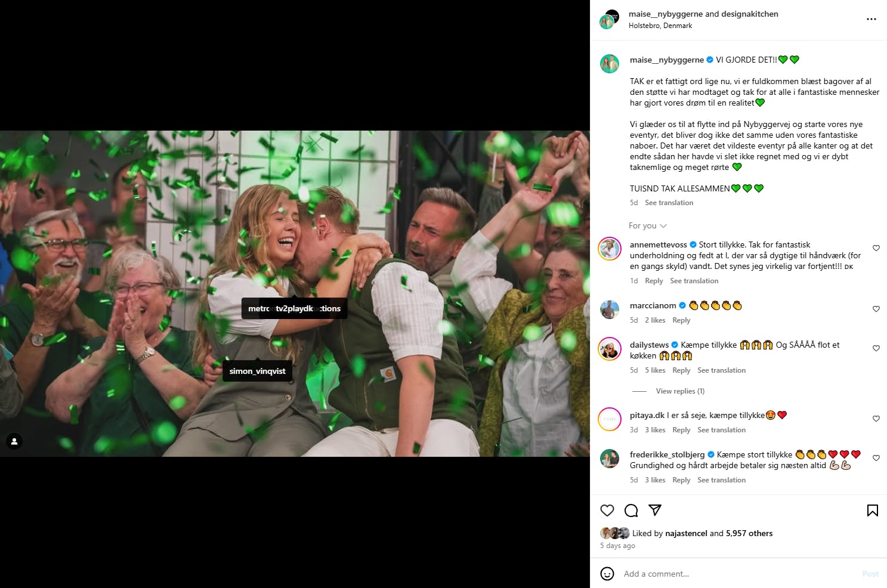This screenshot has width=887, height=588.
Task: Like annemettevoss's comment
Action: [876, 248]
